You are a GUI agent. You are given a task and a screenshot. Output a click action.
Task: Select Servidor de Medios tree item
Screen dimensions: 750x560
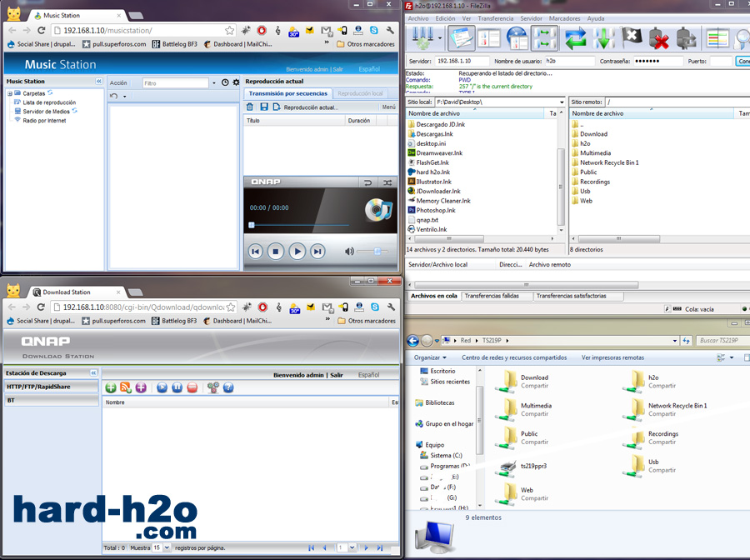[47, 112]
